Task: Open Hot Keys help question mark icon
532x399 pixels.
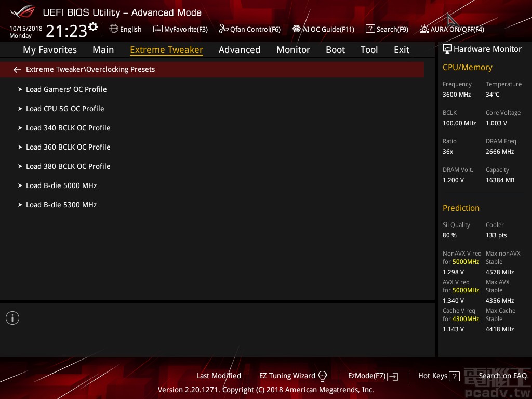Action: pyautogui.click(x=454, y=376)
